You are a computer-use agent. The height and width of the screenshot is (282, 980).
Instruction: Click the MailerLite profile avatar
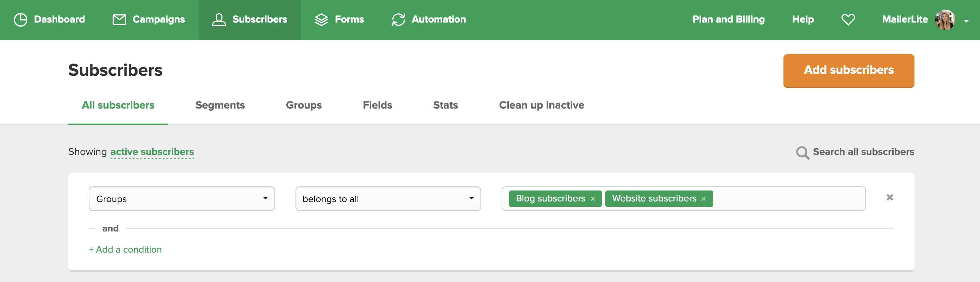coord(945,19)
